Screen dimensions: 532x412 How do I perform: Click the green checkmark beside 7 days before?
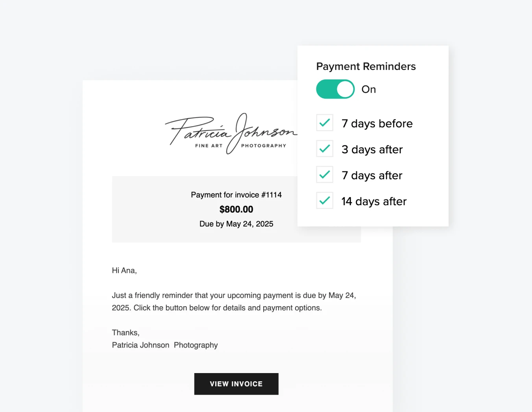click(x=324, y=123)
